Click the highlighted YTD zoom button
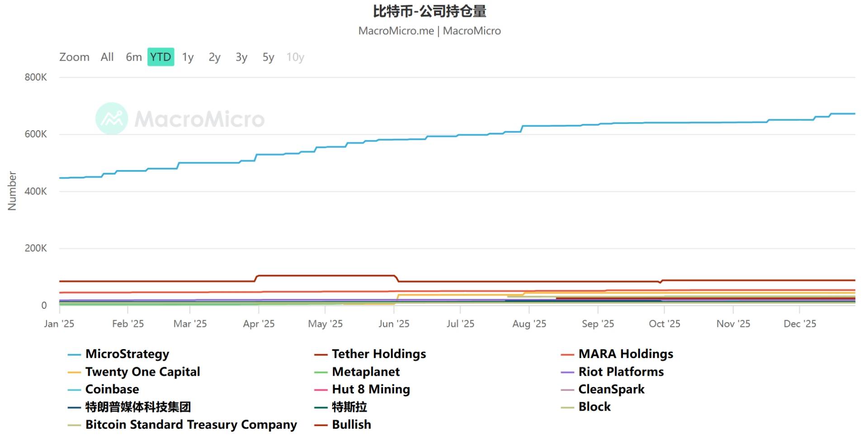Image resolution: width=868 pixels, height=435 pixels. [160, 57]
